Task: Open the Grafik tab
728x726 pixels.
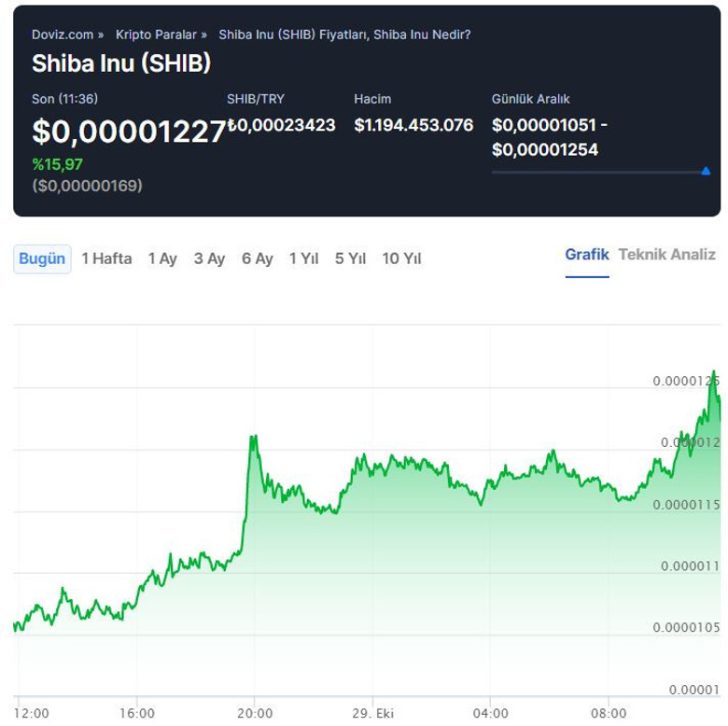Action: coord(587,254)
